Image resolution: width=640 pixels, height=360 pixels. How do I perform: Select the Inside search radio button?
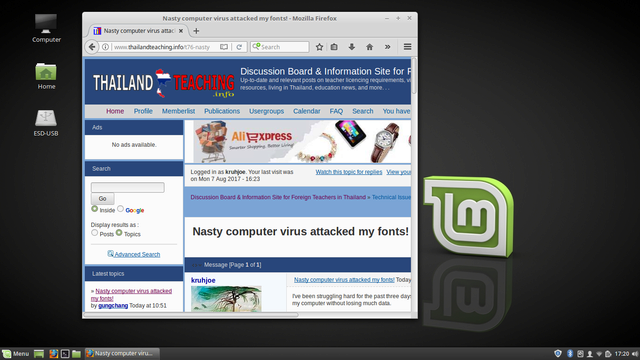(x=95, y=209)
